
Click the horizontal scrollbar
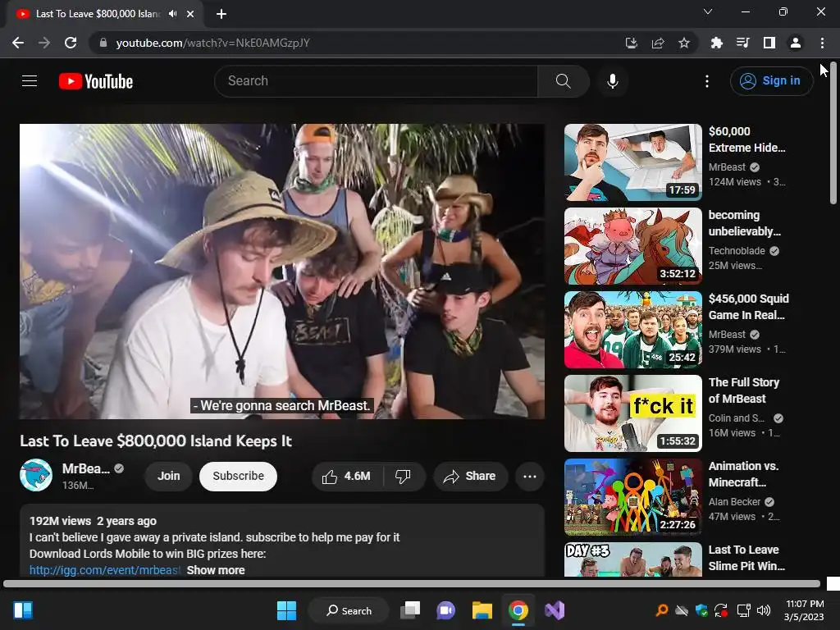pyautogui.click(x=412, y=583)
